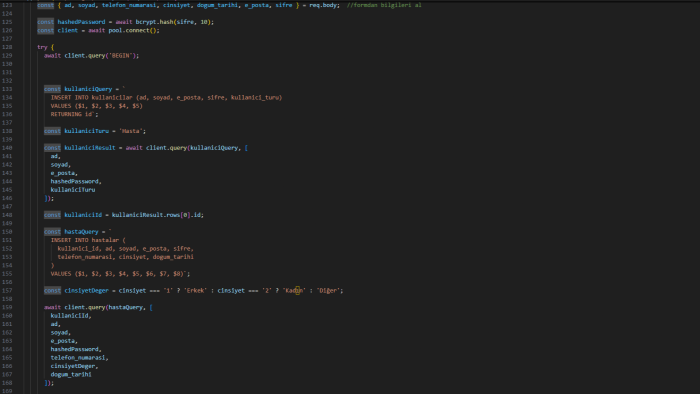Click 'cinsiyetDeger' declaration on line 157

(86, 290)
